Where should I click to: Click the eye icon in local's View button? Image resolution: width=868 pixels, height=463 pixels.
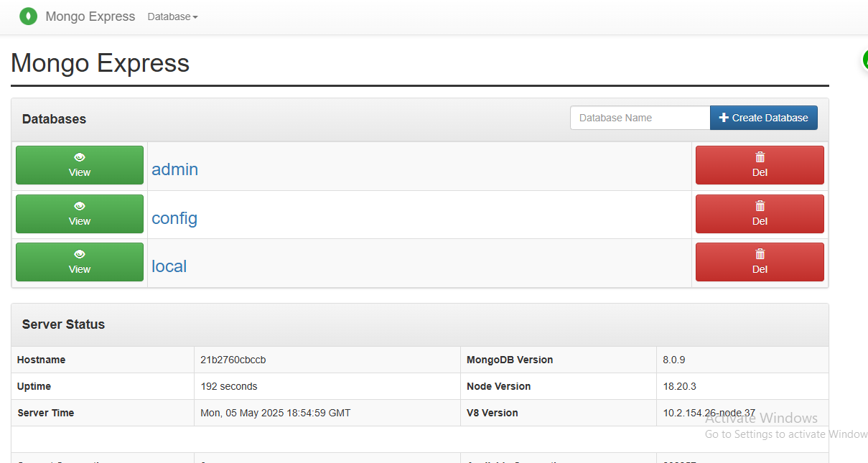(x=80, y=254)
